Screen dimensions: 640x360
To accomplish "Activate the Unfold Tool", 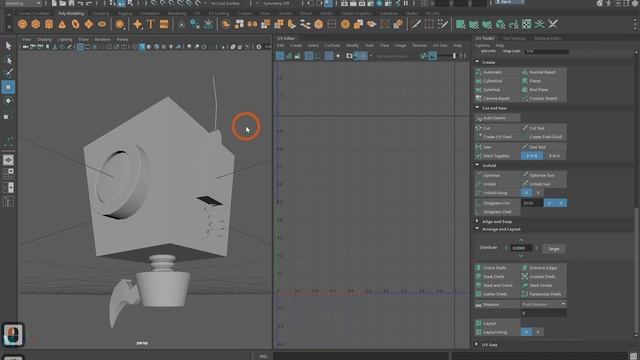I will (544, 184).
